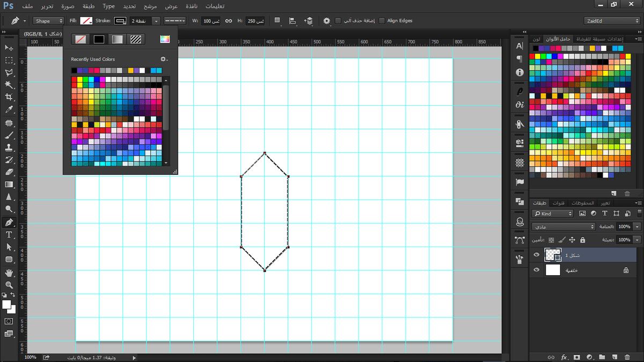Image resolution: width=644 pixels, height=362 pixels.
Task: Choose the Magic Wand tool
Action: click(x=9, y=84)
